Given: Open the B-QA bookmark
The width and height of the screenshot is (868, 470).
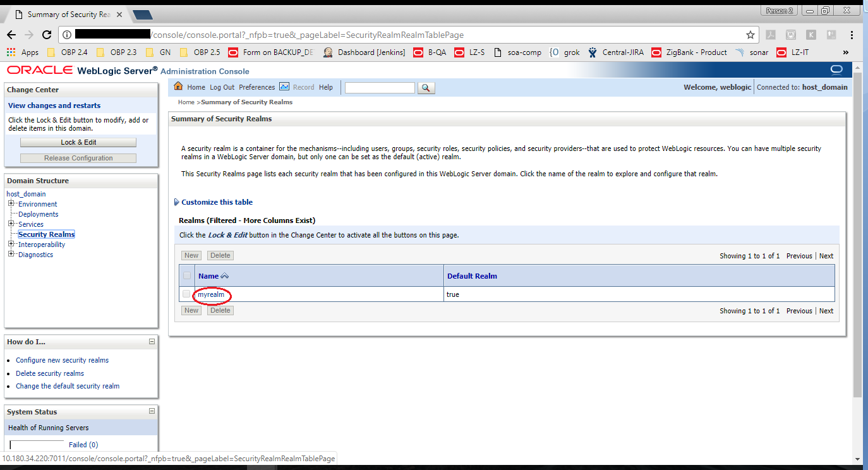Looking at the screenshot, I should (430, 52).
